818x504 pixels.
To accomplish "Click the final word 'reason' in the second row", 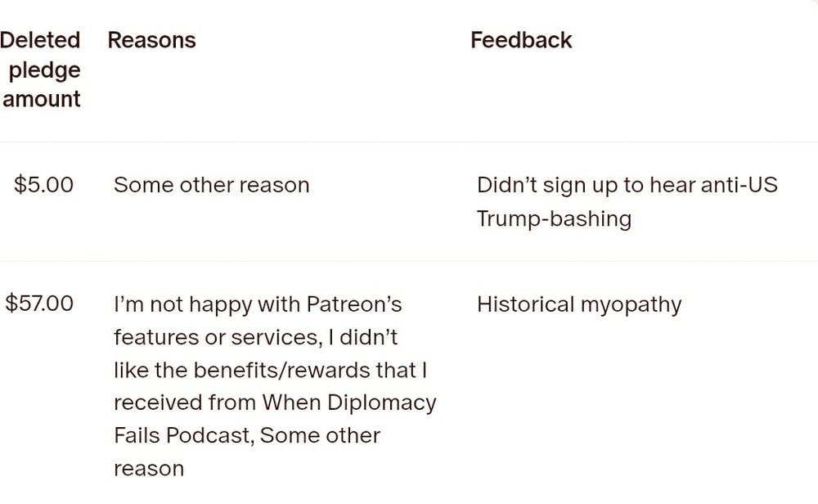I will (x=149, y=469).
